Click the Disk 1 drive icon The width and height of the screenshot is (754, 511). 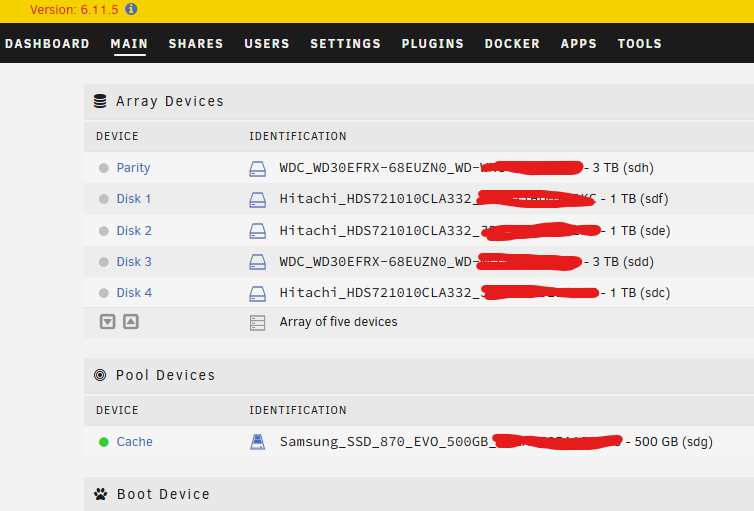(257, 200)
